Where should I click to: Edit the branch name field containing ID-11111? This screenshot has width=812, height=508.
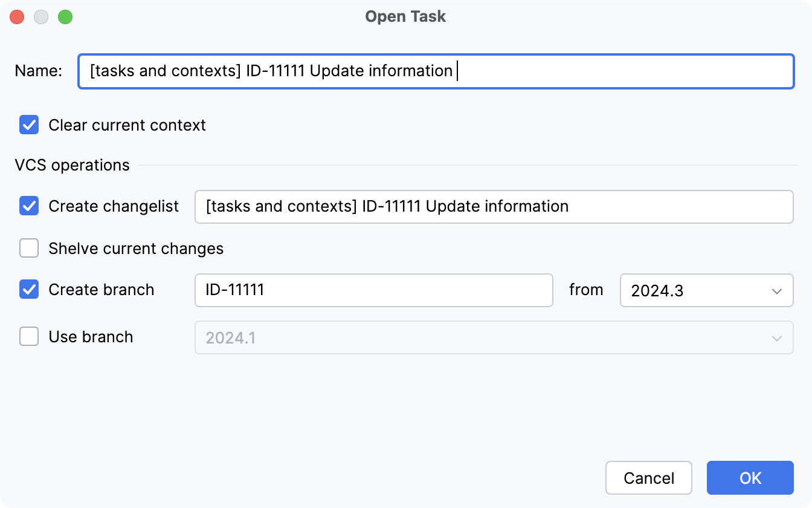(373, 290)
